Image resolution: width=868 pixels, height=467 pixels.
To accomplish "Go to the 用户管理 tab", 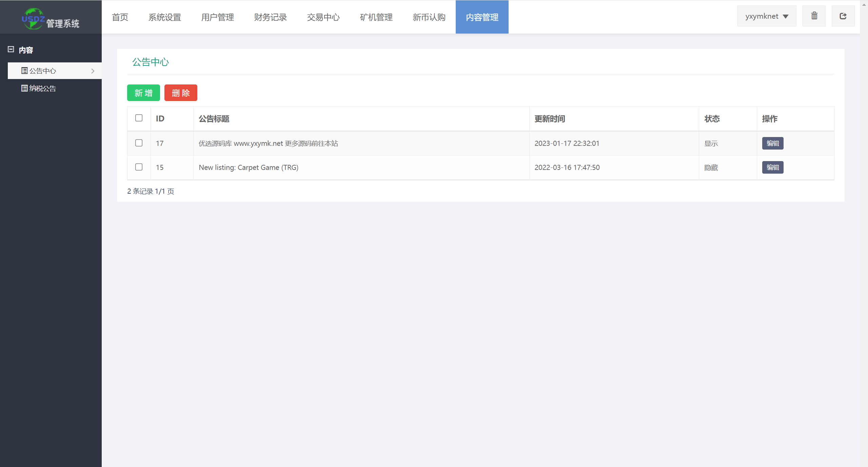I will [218, 17].
